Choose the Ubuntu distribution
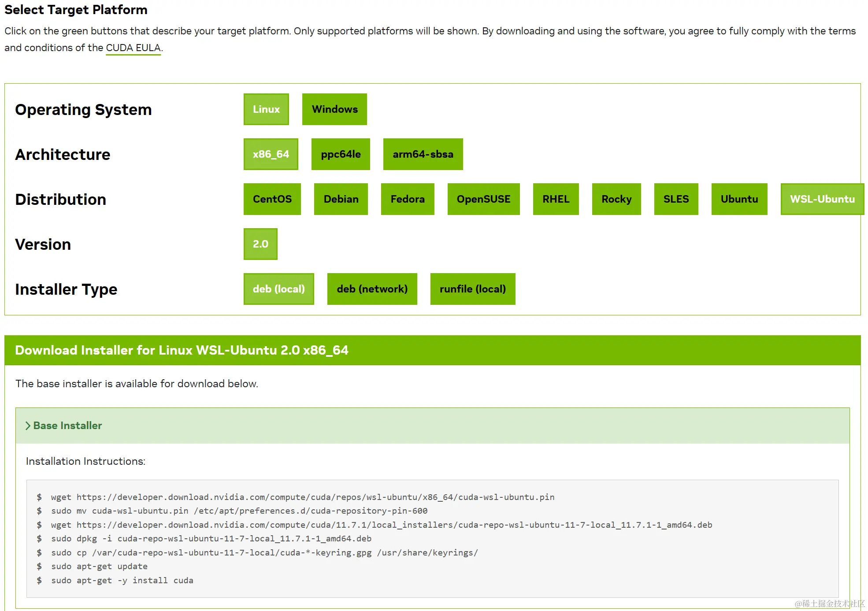The image size is (868, 611). pos(739,199)
